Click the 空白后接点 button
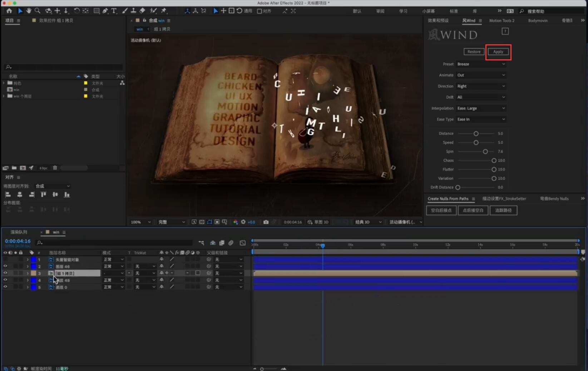The width and height of the screenshot is (588, 371). [x=441, y=211]
